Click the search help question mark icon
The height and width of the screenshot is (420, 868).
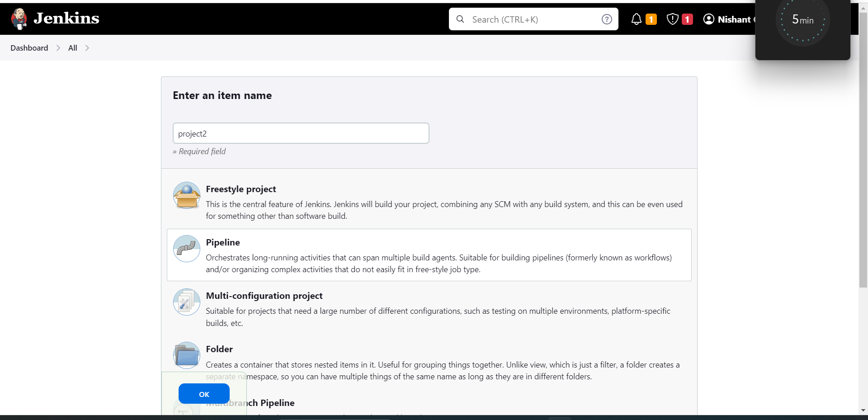tap(607, 19)
